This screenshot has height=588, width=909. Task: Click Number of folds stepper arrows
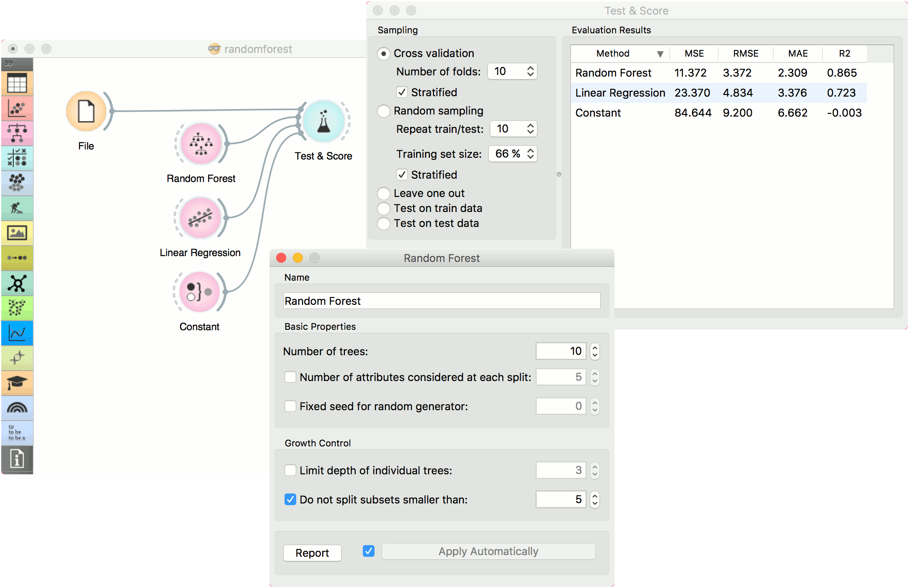pos(530,71)
